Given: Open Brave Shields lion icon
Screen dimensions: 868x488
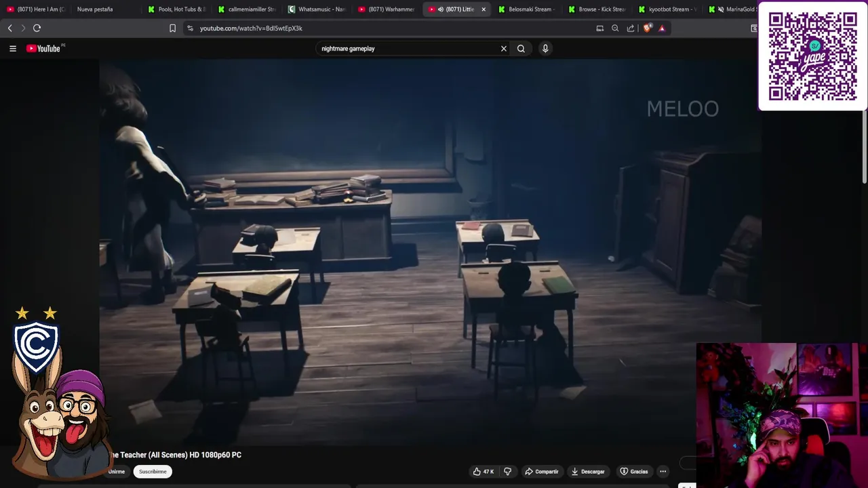Looking at the screenshot, I should tap(646, 28).
